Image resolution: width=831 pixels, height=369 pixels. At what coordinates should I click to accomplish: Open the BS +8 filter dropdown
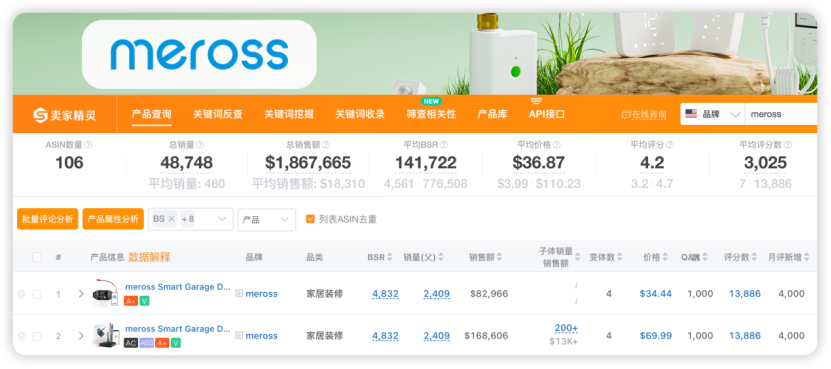(190, 219)
